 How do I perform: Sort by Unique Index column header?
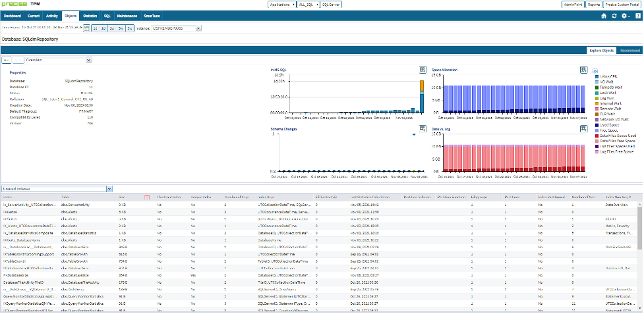click(206, 197)
